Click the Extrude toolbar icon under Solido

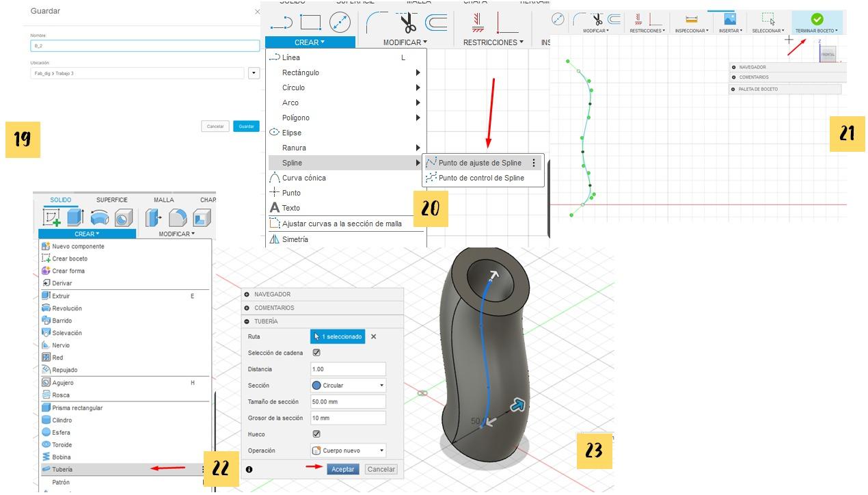coord(75,217)
